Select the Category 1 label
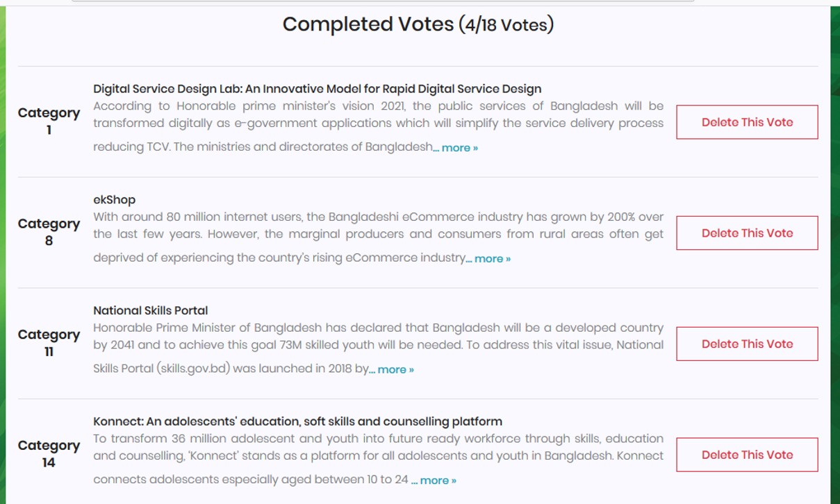Image resolution: width=840 pixels, height=504 pixels. [49, 121]
